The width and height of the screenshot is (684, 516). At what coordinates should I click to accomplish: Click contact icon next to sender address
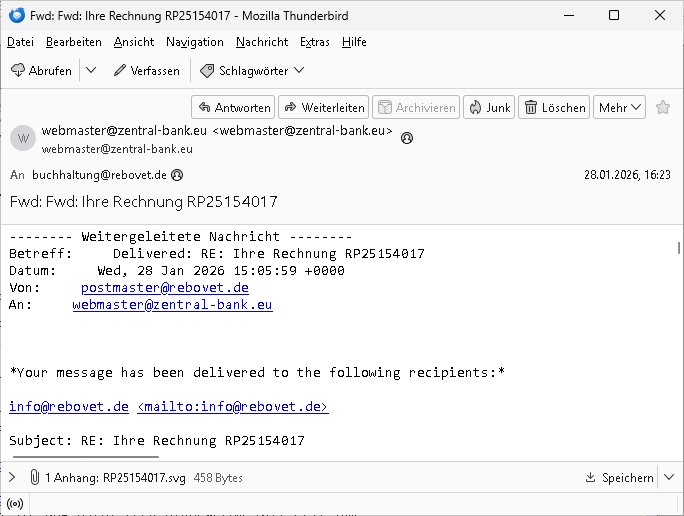[407, 139]
